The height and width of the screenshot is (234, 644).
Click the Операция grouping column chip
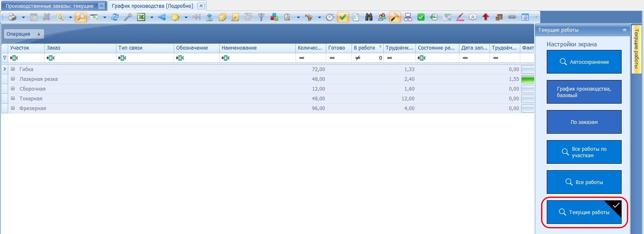click(24, 34)
